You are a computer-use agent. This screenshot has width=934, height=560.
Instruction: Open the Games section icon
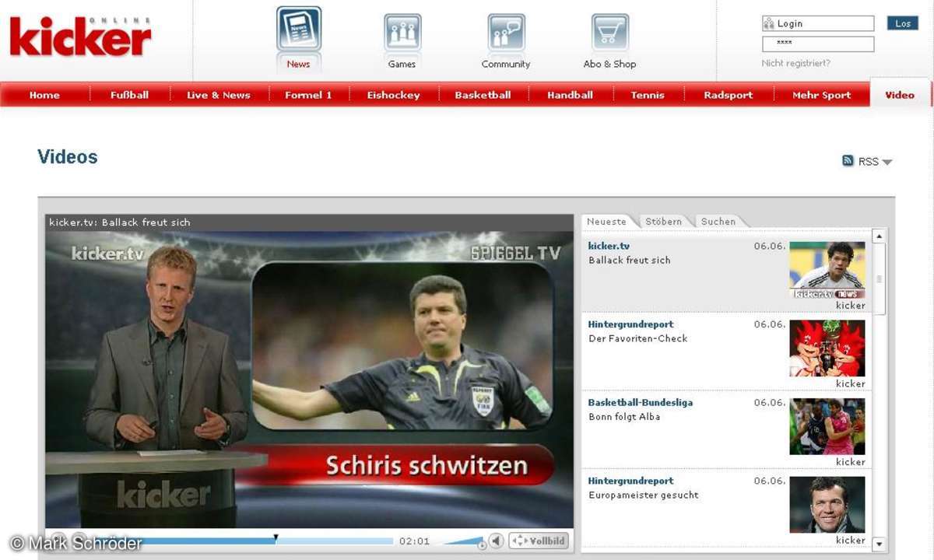coord(402,33)
